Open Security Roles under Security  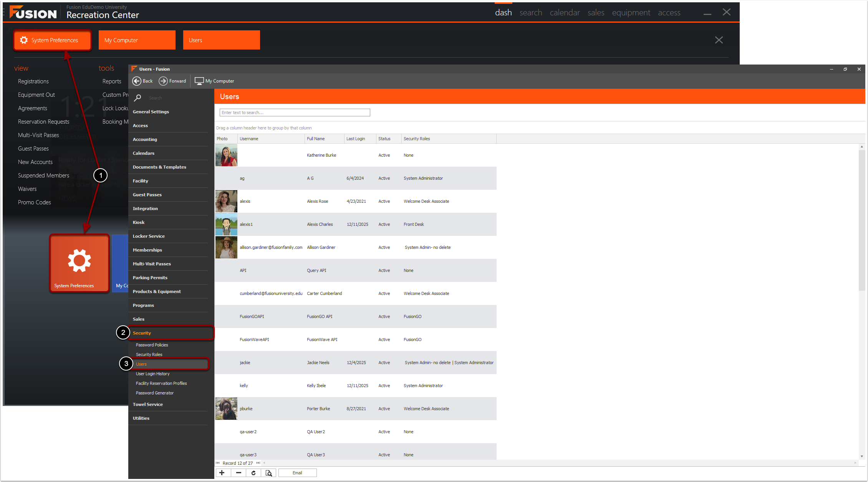click(x=149, y=354)
